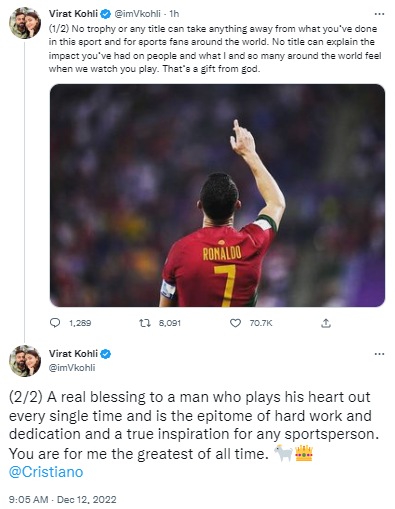Click the verified badge in first tweet
Image resolution: width=395 pixels, height=509 pixels.
coord(106,14)
